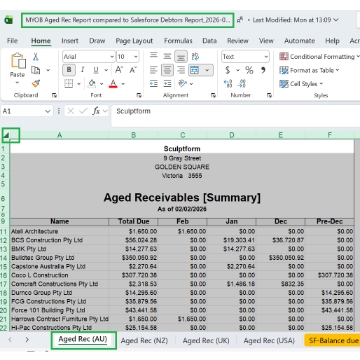Click the Insert Function fx icon

96,111
